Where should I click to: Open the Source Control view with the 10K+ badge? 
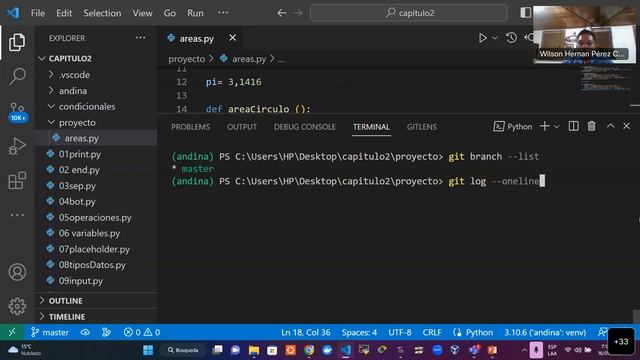(x=17, y=112)
